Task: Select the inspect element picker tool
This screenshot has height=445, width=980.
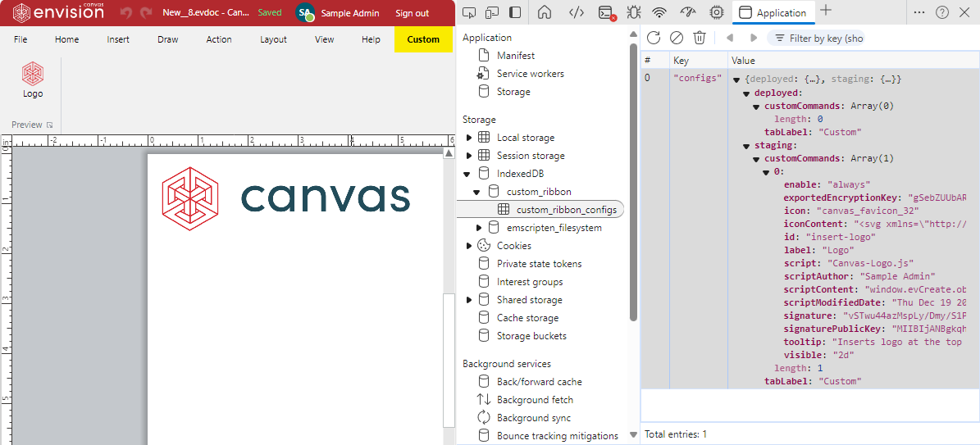Action: click(469, 12)
